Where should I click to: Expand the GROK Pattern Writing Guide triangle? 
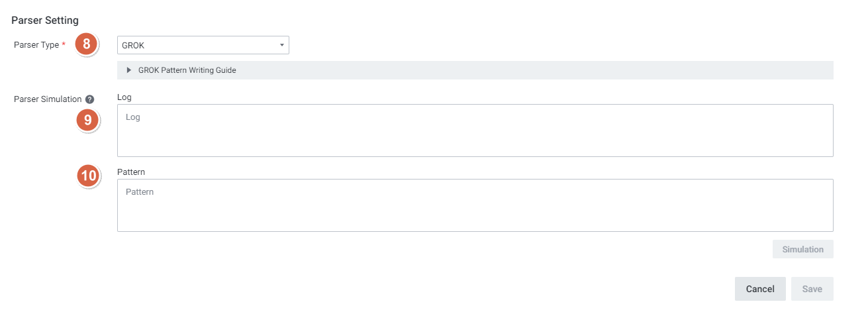[x=128, y=70]
